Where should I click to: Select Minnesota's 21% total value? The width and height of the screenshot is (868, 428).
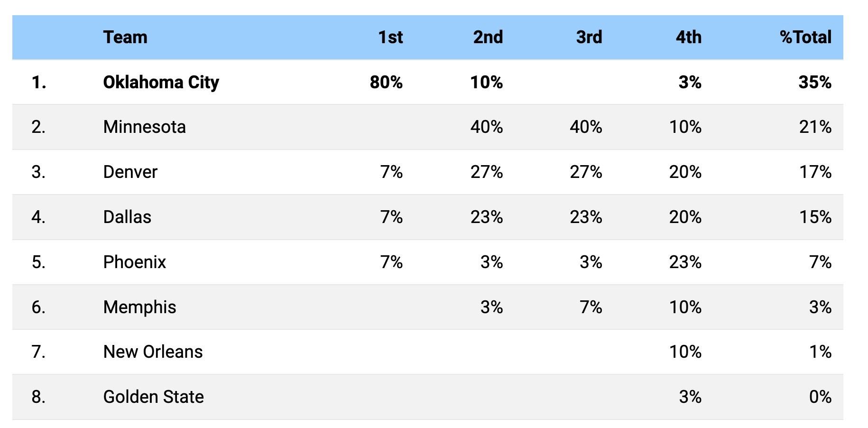(815, 127)
